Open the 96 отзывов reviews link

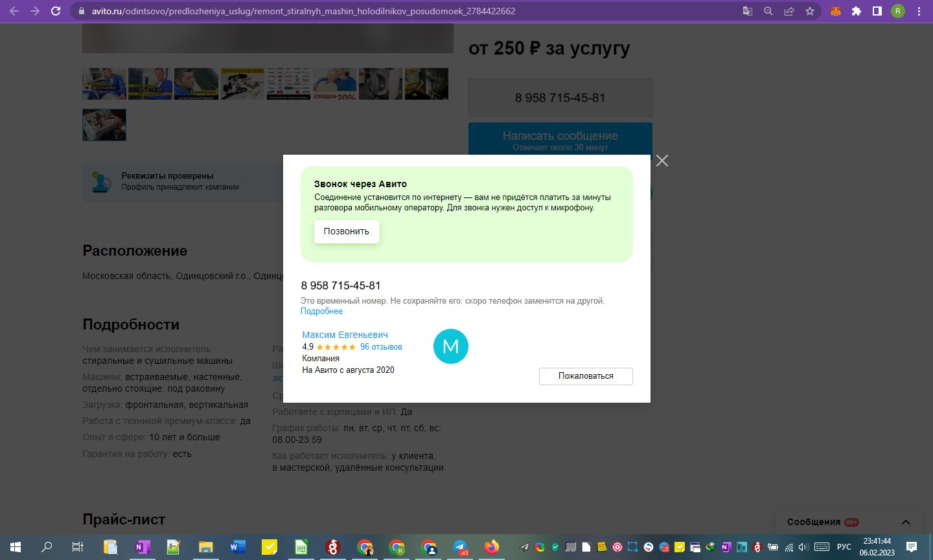click(x=381, y=347)
